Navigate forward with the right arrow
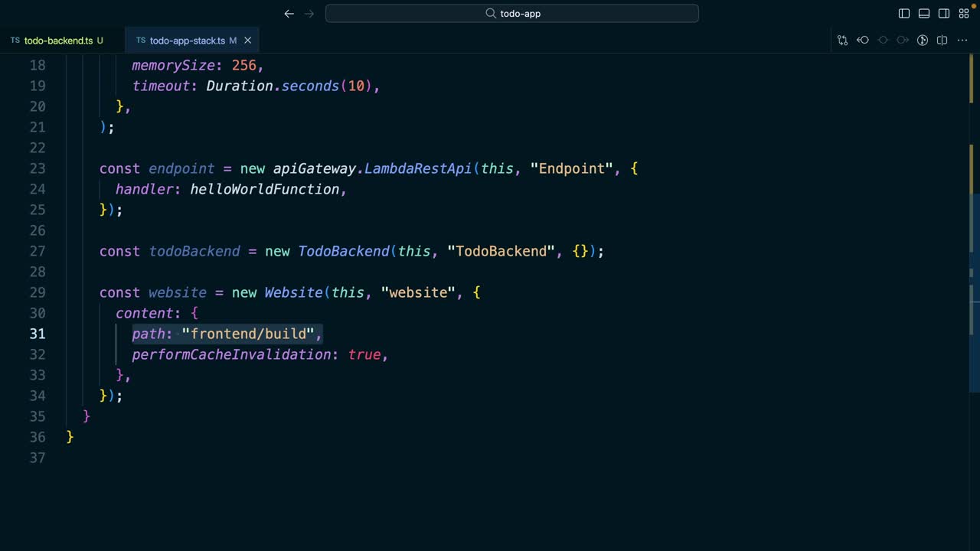980x551 pixels. (x=309, y=14)
